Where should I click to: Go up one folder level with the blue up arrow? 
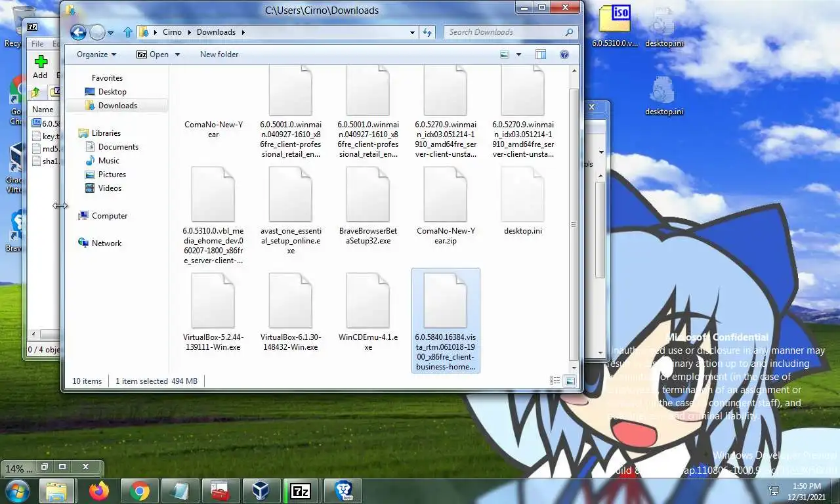click(x=128, y=31)
